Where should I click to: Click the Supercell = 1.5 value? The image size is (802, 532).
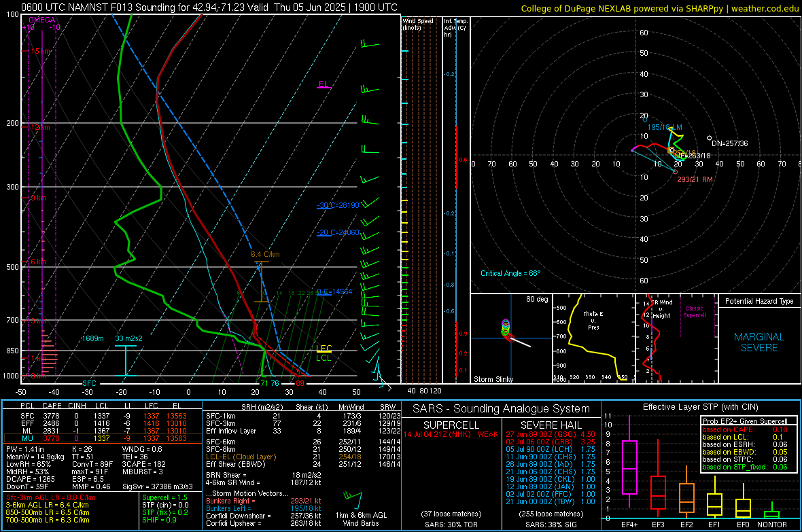164,497
